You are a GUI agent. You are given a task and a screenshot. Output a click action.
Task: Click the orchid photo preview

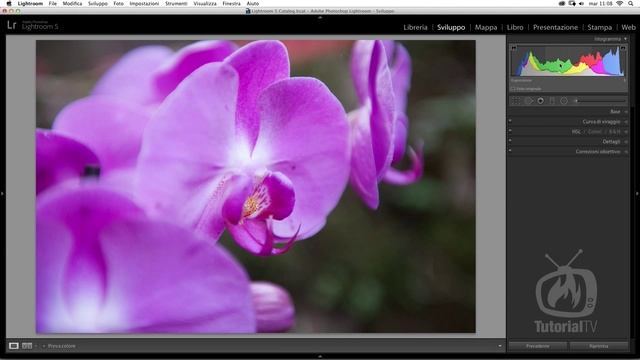[256, 187]
